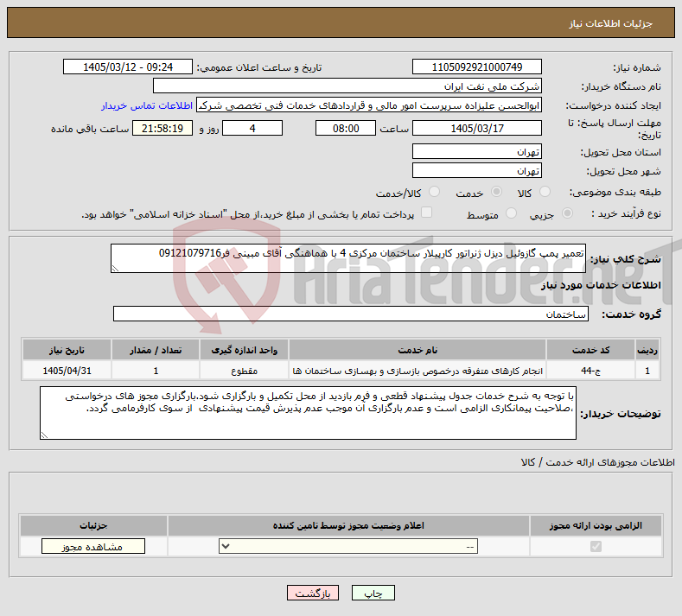682x616 pixels.
Task: Click the کد خدمت column header
Action: pyautogui.click(x=590, y=350)
